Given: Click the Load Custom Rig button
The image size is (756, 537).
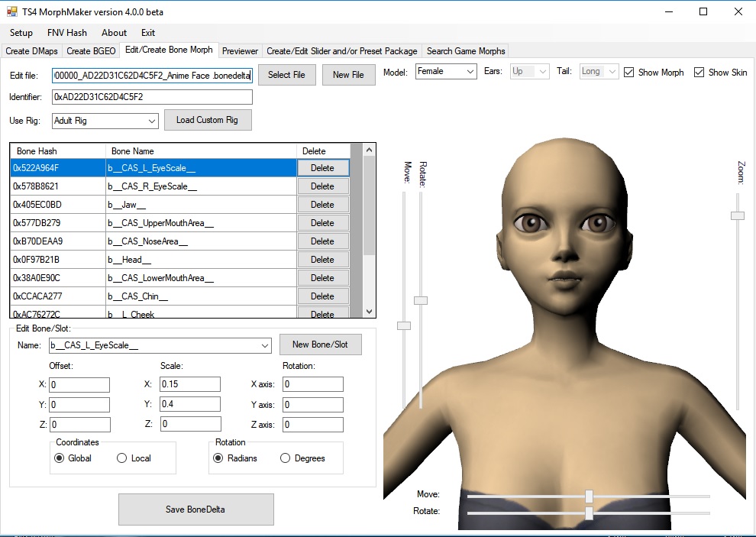Looking at the screenshot, I should (x=208, y=120).
